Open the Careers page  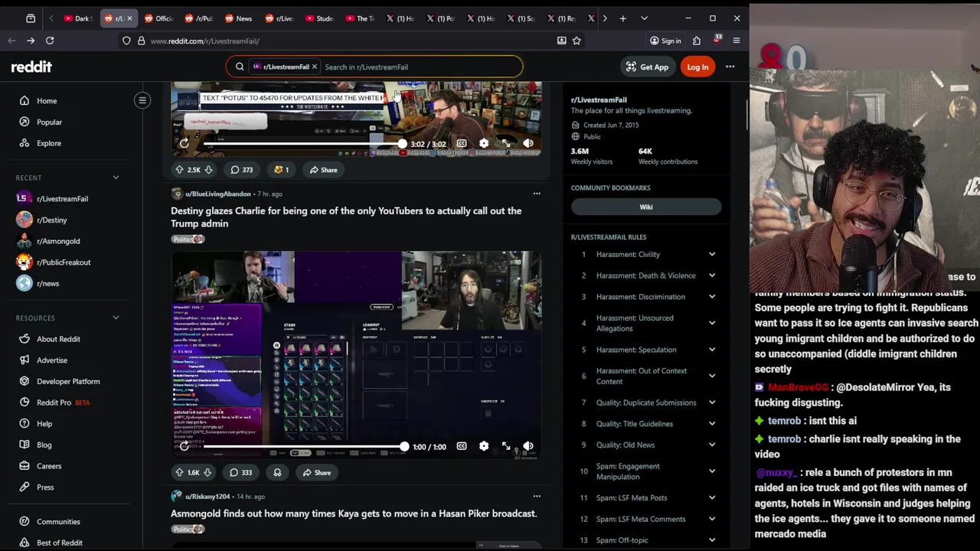click(49, 466)
